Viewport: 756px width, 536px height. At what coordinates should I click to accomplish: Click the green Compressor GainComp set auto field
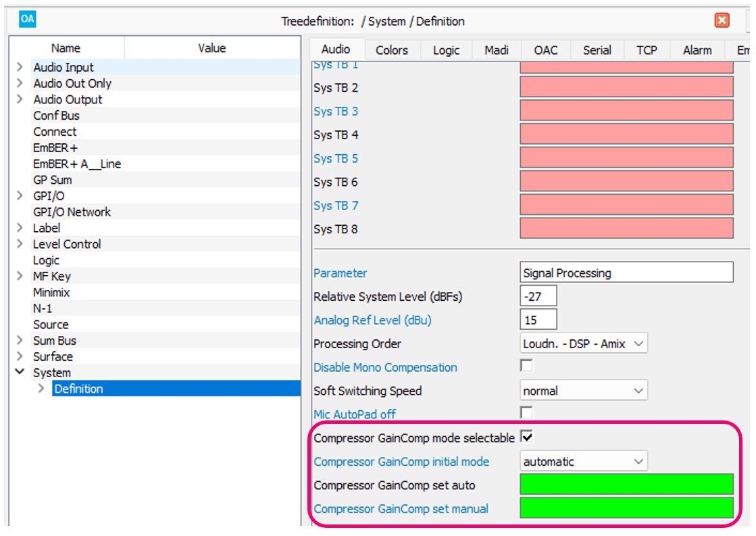626,485
